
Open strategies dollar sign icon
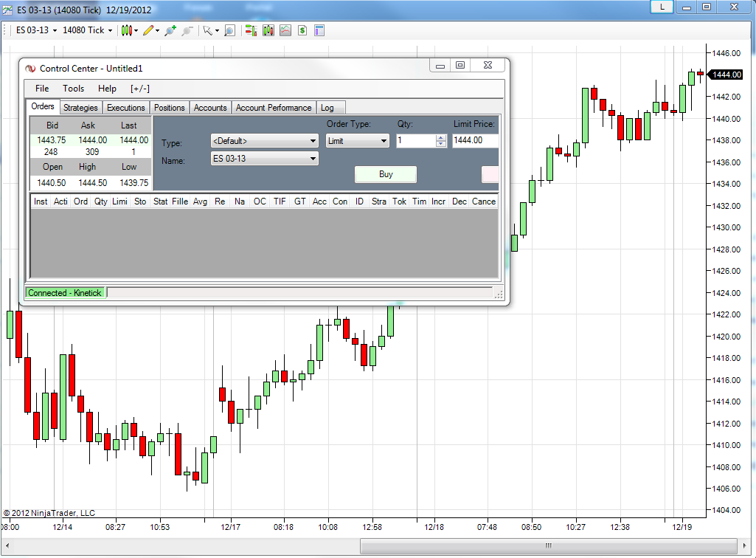pyautogui.click(x=302, y=30)
